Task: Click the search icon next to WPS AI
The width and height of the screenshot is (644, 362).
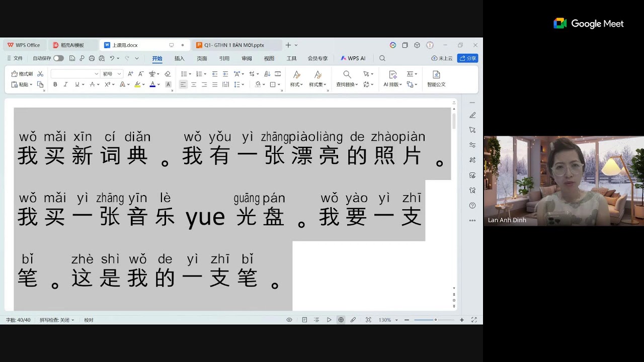Action: click(382, 58)
